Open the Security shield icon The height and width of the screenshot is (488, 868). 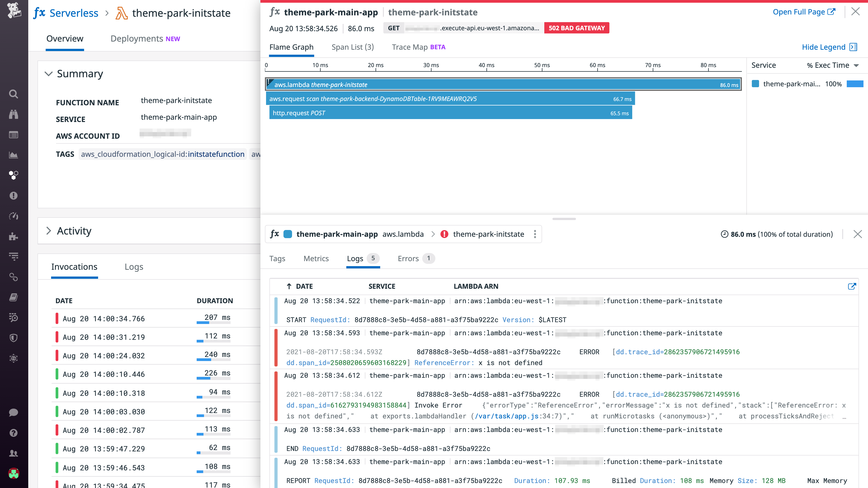tap(14, 338)
